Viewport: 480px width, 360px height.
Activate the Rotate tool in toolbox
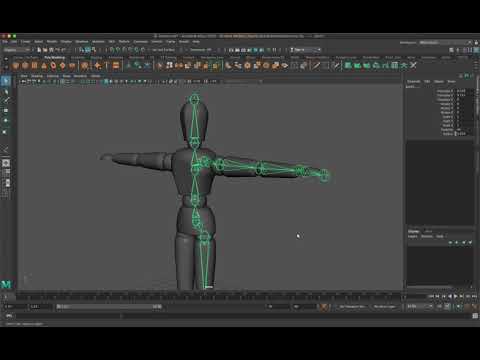[6, 120]
